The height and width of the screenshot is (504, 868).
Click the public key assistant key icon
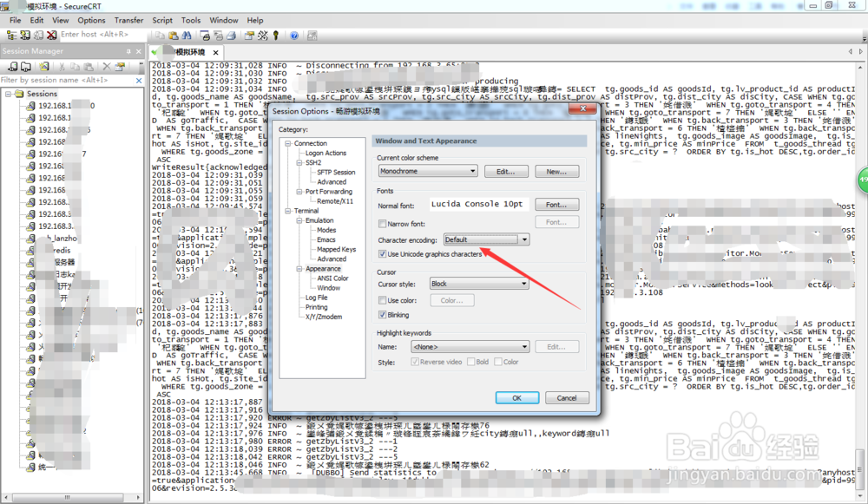276,36
